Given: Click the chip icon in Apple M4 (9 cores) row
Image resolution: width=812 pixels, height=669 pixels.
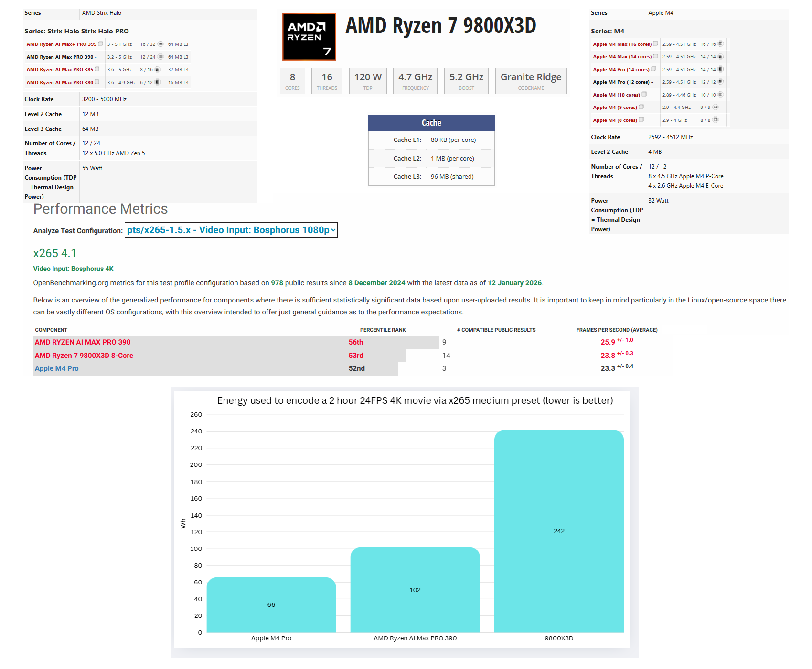Looking at the screenshot, I should 716,107.
